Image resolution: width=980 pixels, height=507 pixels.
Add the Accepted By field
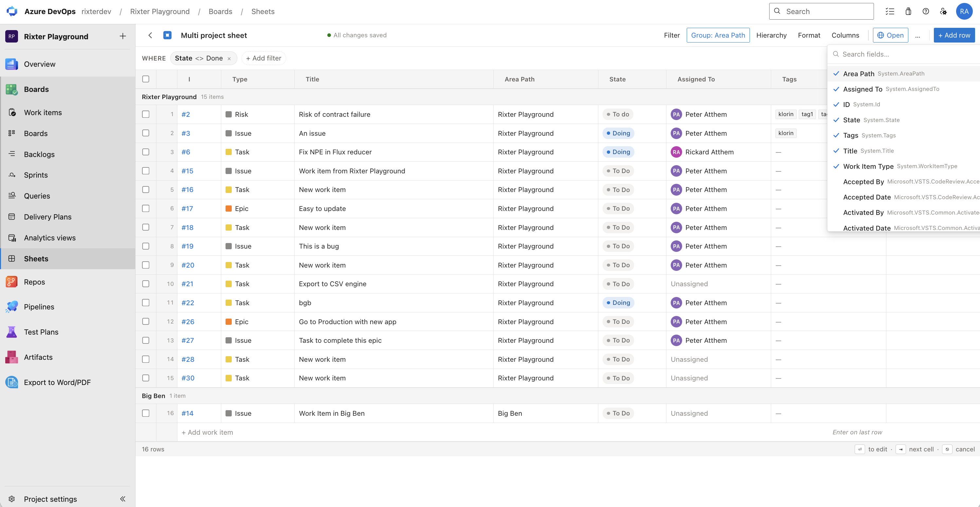tap(903, 182)
